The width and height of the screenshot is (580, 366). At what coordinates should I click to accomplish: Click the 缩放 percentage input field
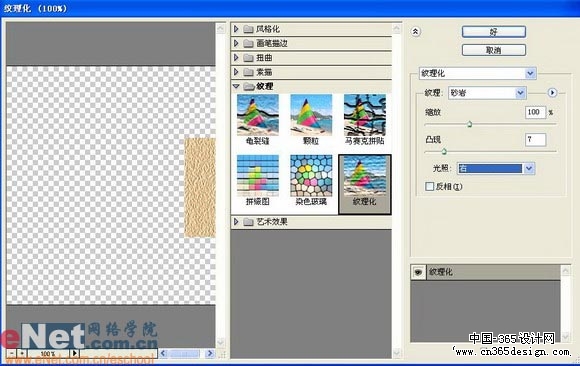click(535, 112)
